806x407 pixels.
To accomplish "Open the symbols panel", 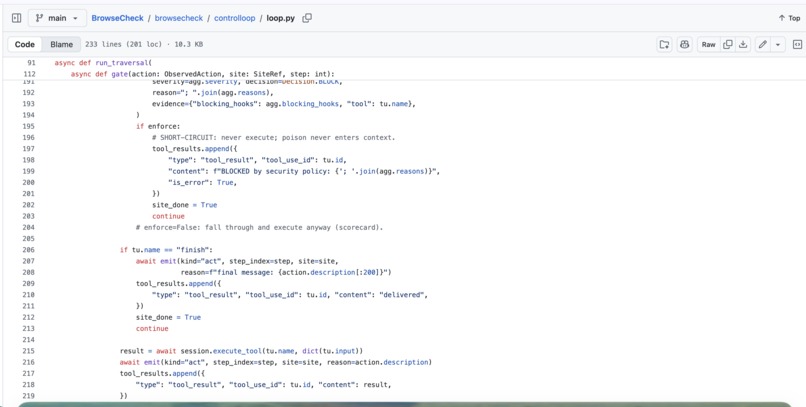I will [x=797, y=45].
